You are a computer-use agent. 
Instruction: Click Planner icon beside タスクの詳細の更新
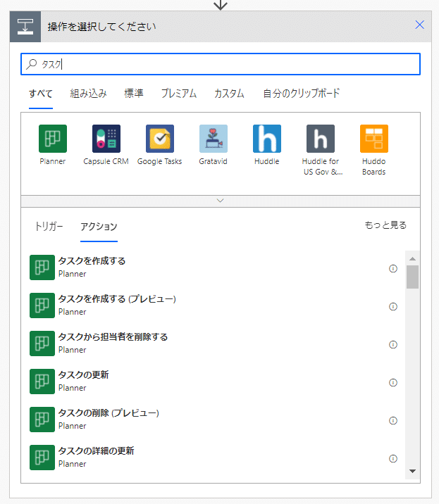coord(42,458)
